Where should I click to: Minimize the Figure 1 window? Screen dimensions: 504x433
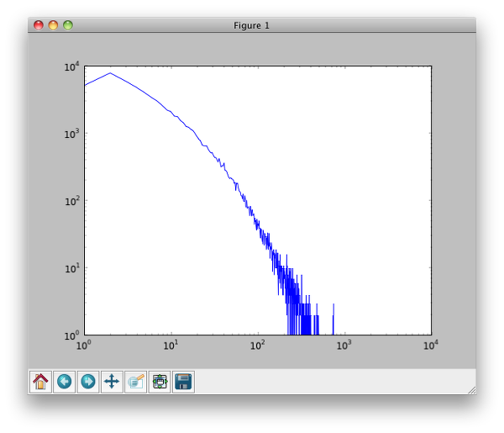click(x=53, y=25)
